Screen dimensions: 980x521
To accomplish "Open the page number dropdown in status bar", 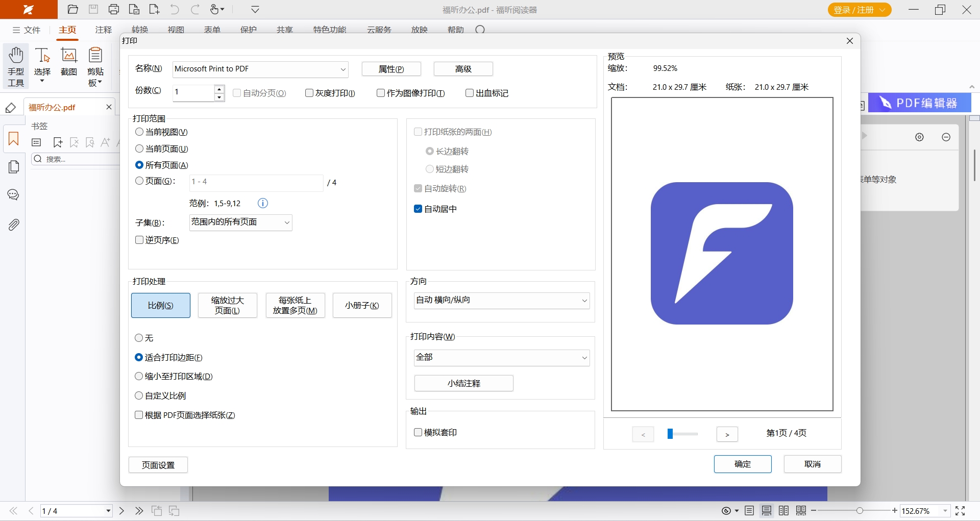I will click(x=108, y=511).
